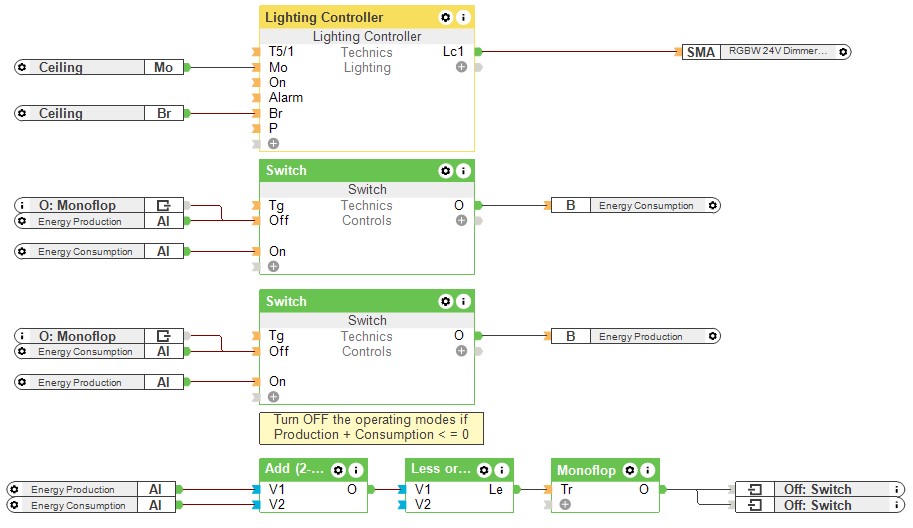Screen dimensions: 913x528
Task: Click plus below Lc1 output on Lighting Controller
Action: coord(461,67)
